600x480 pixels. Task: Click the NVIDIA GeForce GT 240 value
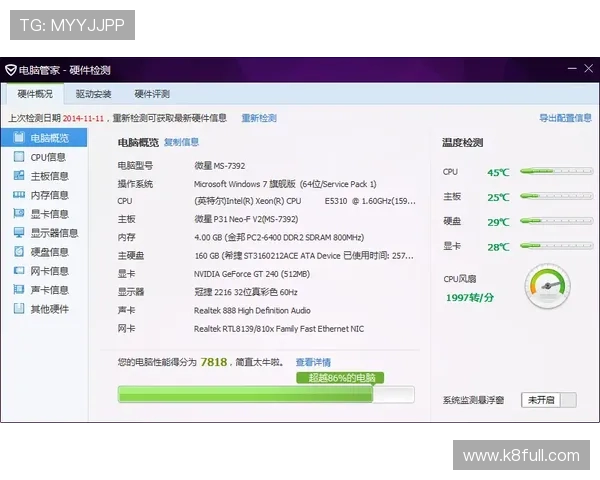coord(252,274)
